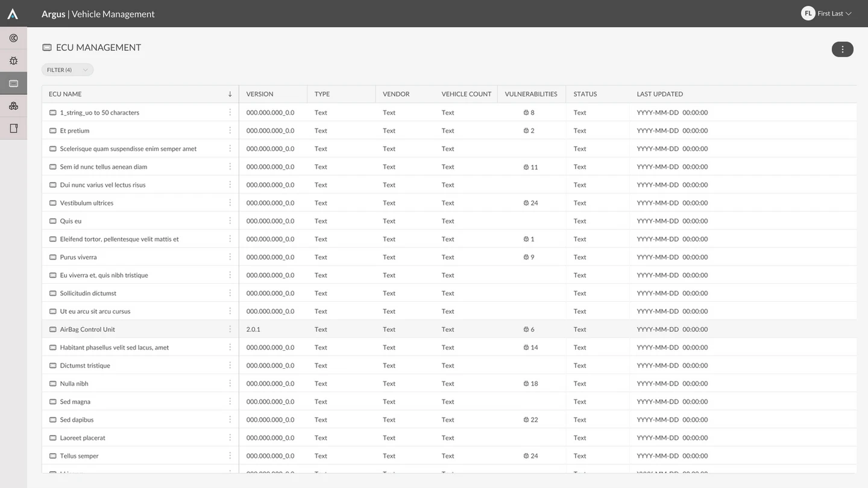Open the cubes group icon in sidebar
Image resolution: width=868 pixels, height=488 pixels.
click(x=13, y=106)
